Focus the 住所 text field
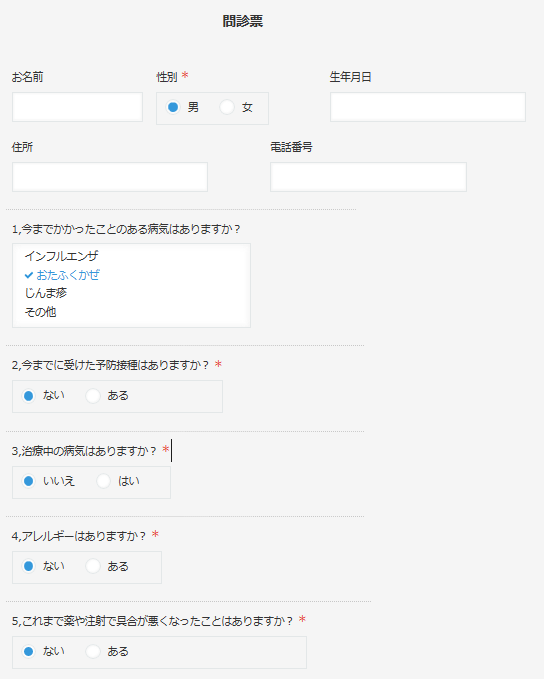 pos(110,177)
